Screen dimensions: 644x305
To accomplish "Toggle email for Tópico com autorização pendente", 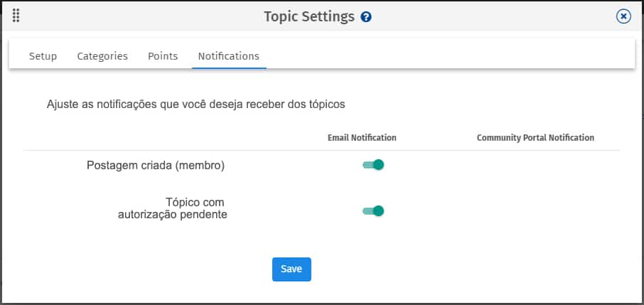I will (373, 211).
